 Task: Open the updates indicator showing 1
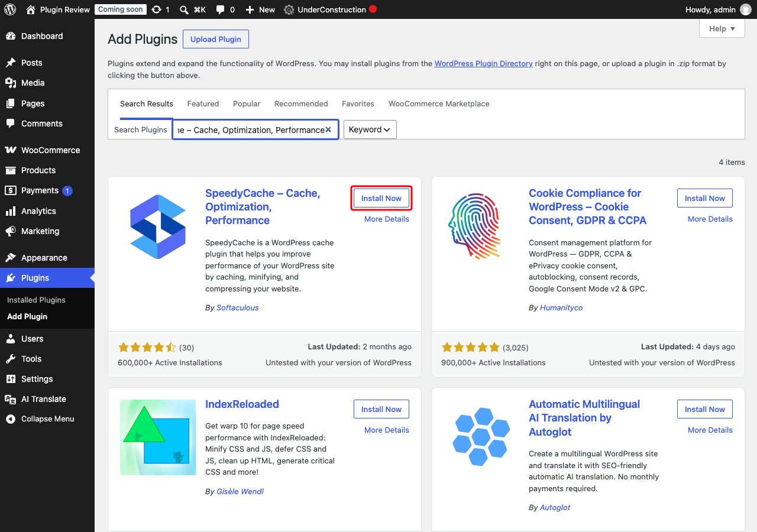pyautogui.click(x=161, y=9)
